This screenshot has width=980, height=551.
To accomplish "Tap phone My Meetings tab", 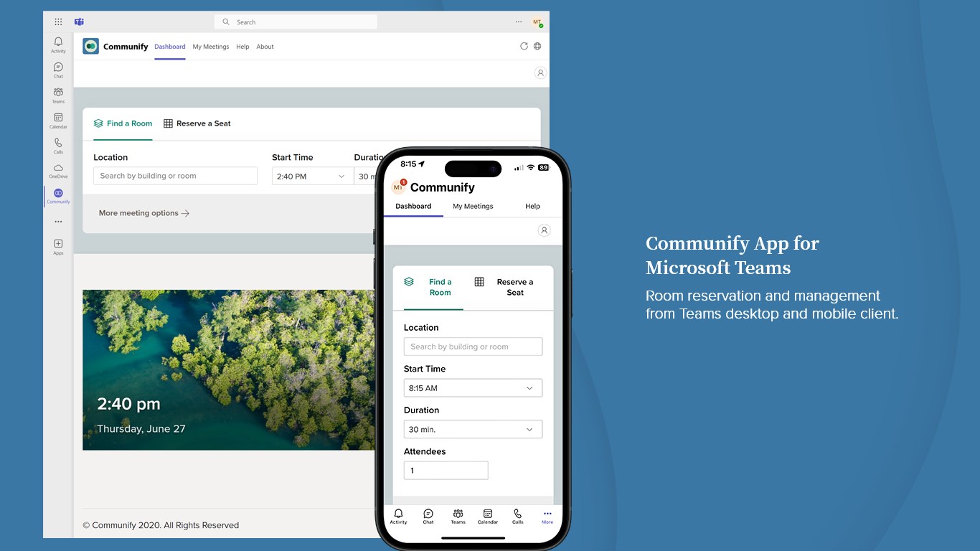I will click(473, 206).
